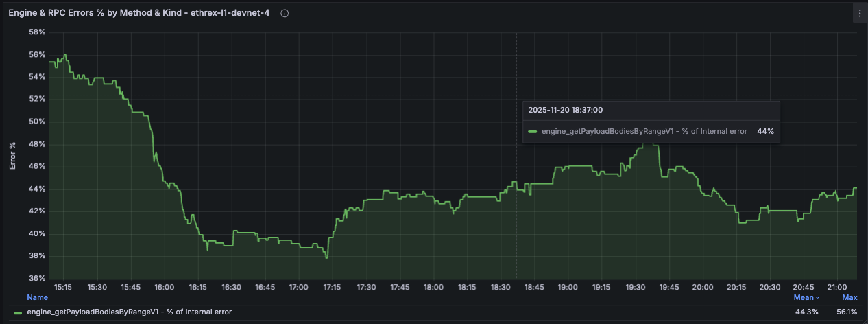Open the panel info tooltip icon

pyautogui.click(x=285, y=14)
